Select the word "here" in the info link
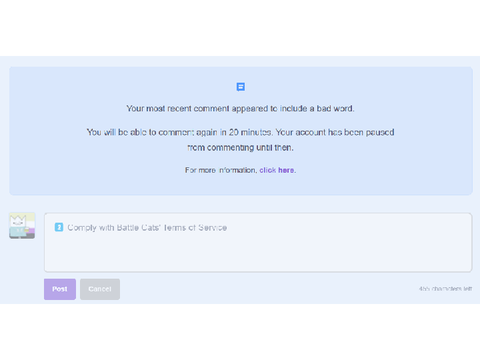Image resolution: width=480 pixels, height=360 pixels. 286,170
